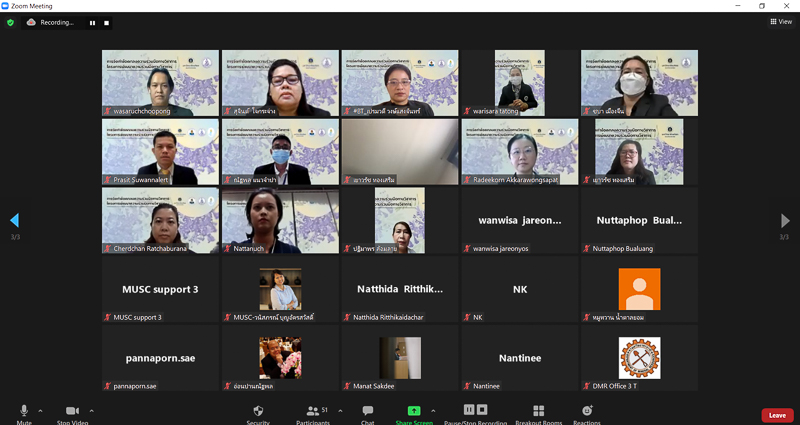Expand video options arrow beside Stop Video

coord(92,410)
